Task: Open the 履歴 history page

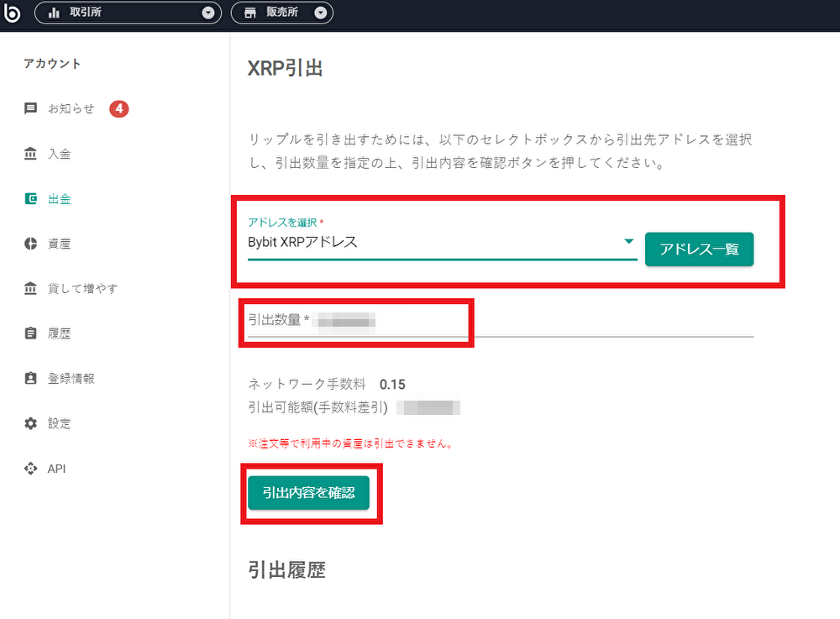Action: click(59, 333)
